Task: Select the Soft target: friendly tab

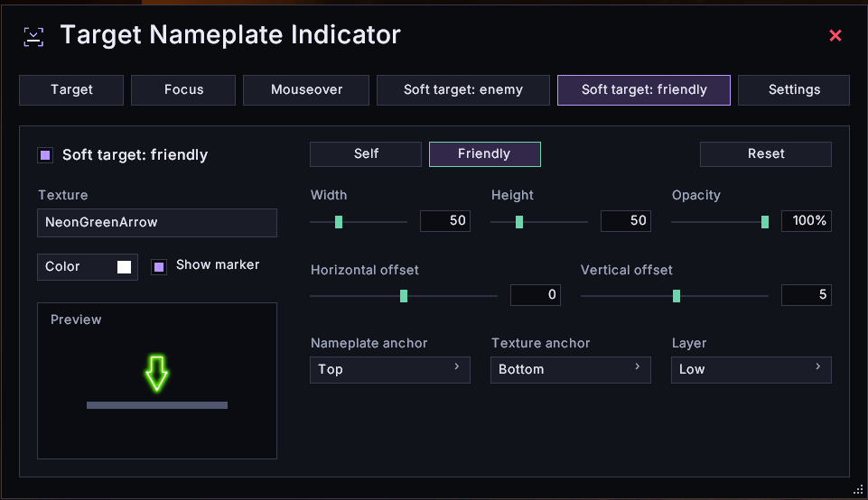Action: point(644,90)
